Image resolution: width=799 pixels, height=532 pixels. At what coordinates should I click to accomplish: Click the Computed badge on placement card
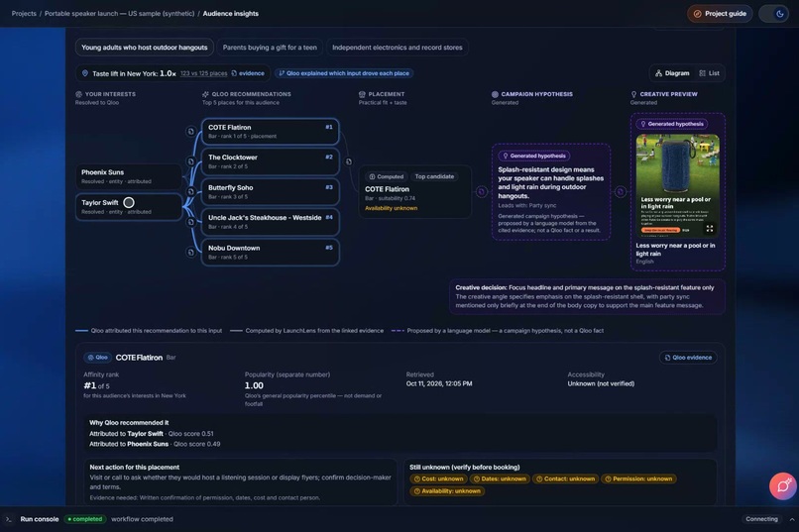(x=387, y=176)
